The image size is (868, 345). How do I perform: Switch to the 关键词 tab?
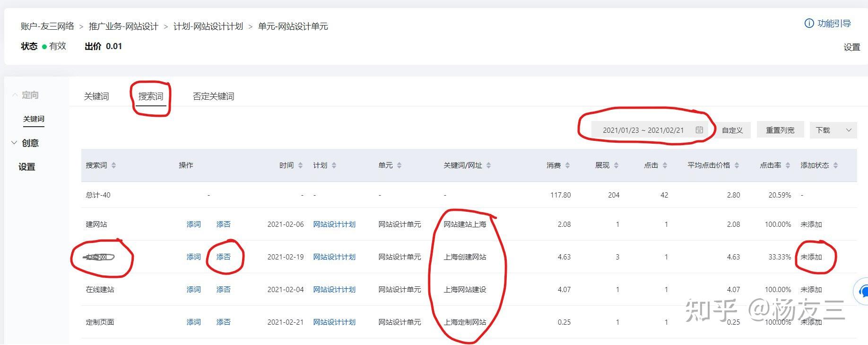pos(96,96)
